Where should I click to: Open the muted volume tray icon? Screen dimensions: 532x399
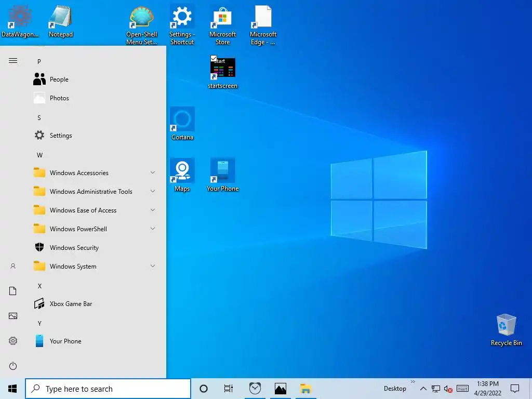point(448,389)
